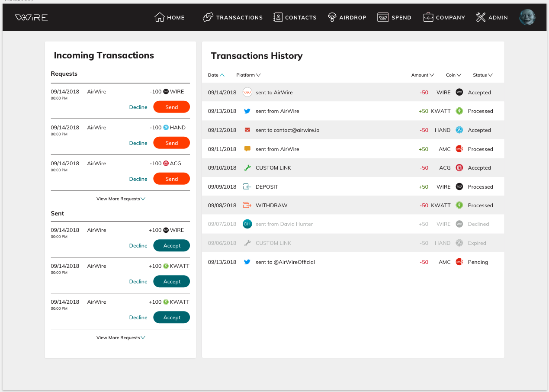Click the Twitter icon on 09/13/2018 sent from AirWire row
549x392 pixels.
(x=247, y=111)
